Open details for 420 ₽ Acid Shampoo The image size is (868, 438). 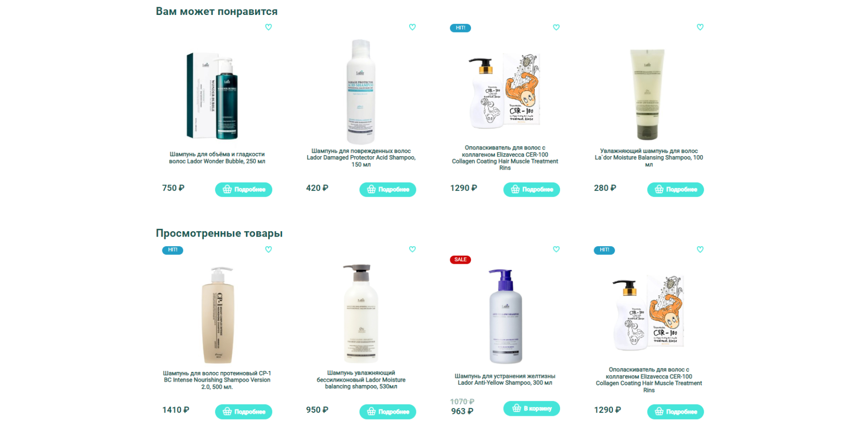click(388, 190)
